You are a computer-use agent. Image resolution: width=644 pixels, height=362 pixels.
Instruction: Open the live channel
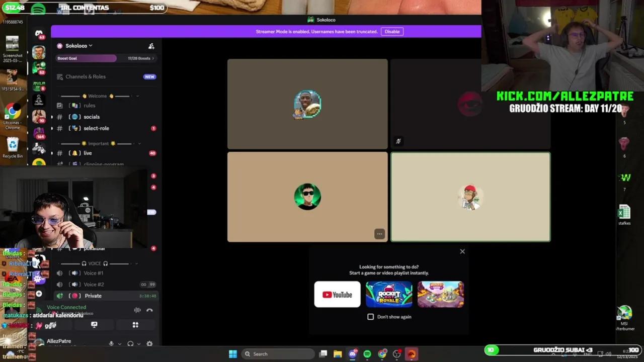88,153
